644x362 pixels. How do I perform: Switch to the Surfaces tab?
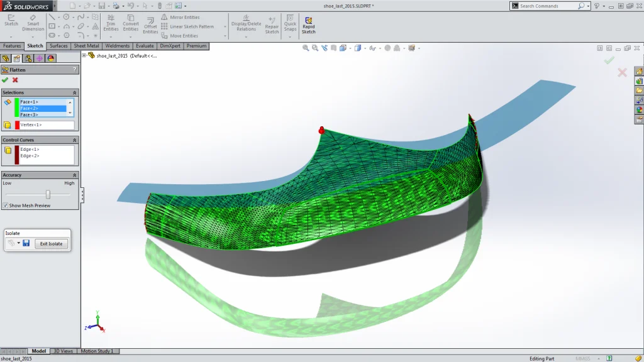[58, 45]
